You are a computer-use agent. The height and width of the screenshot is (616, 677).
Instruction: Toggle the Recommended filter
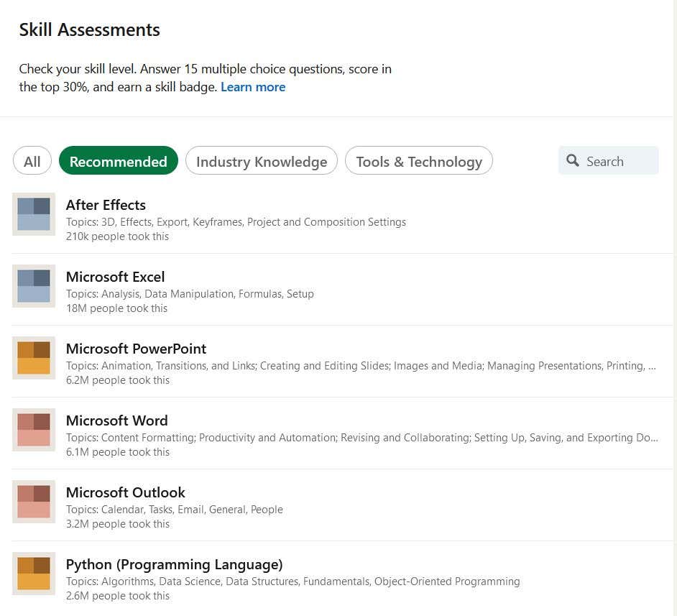click(x=118, y=161)
